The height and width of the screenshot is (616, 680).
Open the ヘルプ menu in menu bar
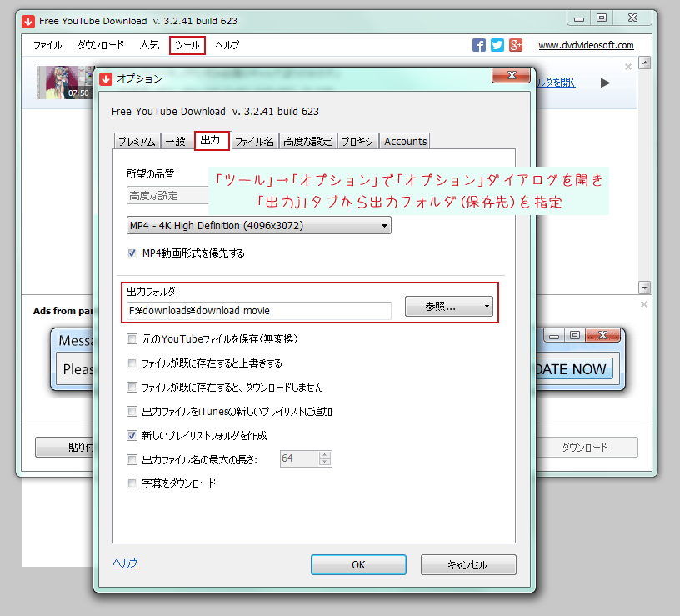[227, 45]
